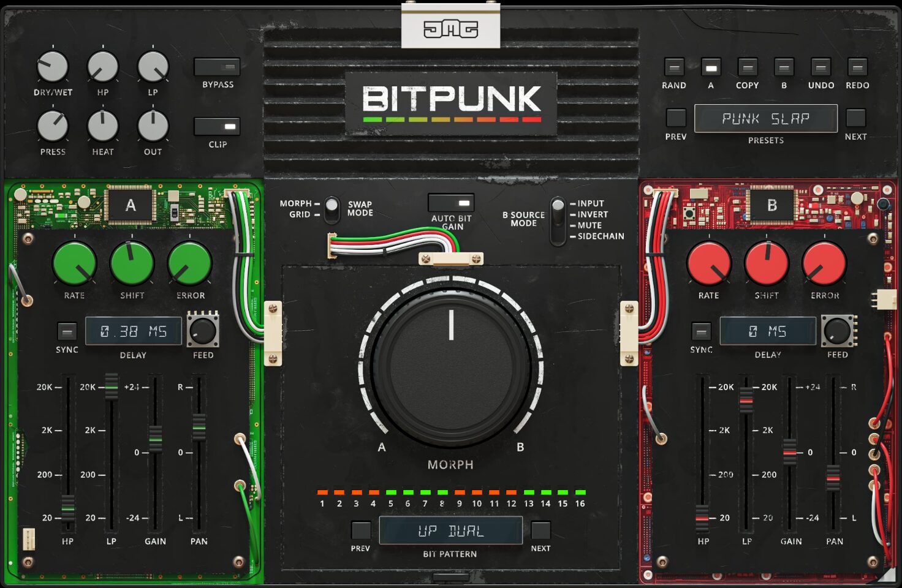The width and height of the screenshot is (902, 588).
Task: Click the top LP filter knob
Action: [x=153, y=67]
